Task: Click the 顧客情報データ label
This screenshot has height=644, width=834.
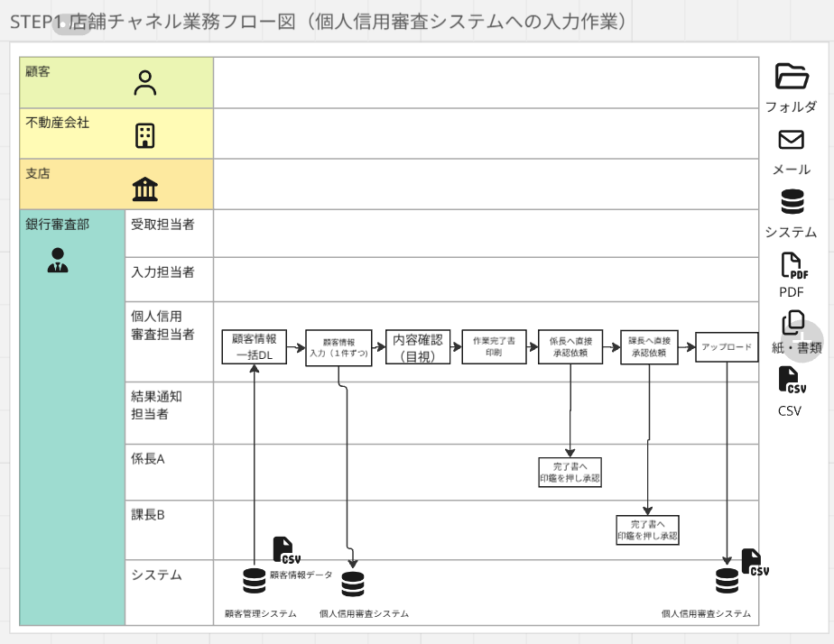Action: (301, 575)
